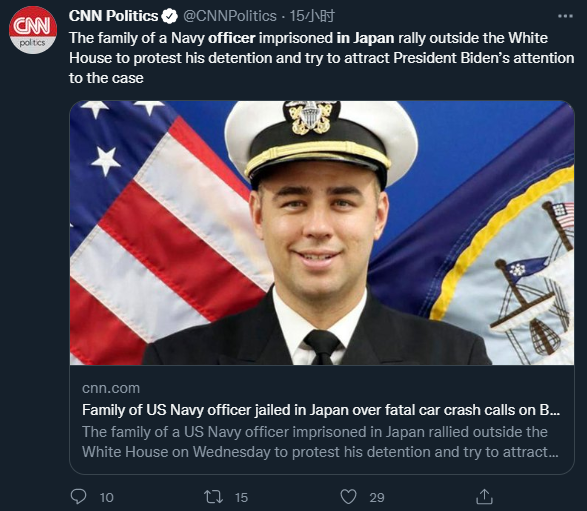This screenshot has height=511, width=587.
Task: Click the verified badge next to CNN Politics
Action: click(170, 16)
